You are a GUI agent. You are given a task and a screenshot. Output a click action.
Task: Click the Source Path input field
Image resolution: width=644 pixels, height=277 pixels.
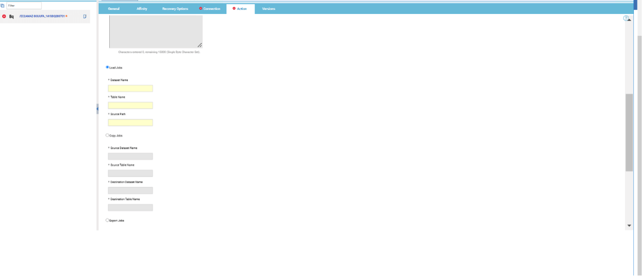click(x=130, y=122)
